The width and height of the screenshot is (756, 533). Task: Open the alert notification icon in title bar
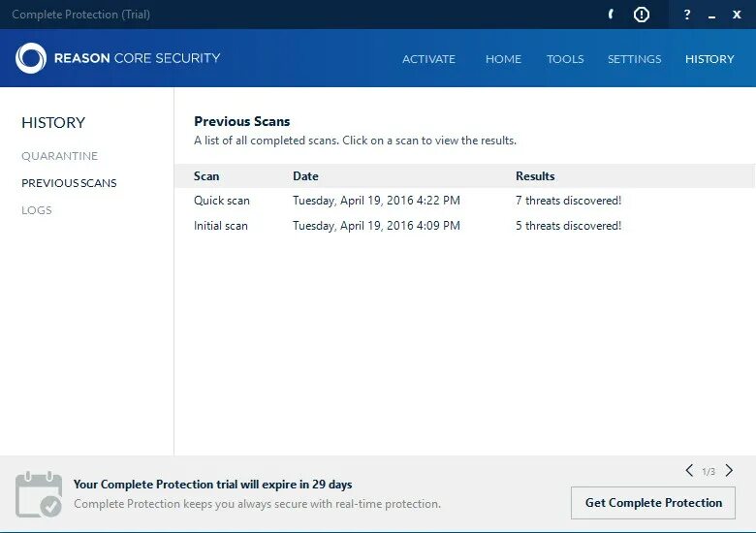(642, 15)
